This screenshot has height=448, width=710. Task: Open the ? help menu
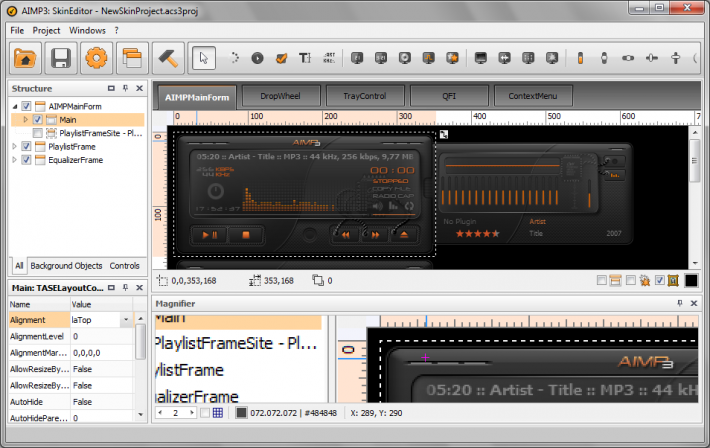pyautogui.click(x=116, y=30)
